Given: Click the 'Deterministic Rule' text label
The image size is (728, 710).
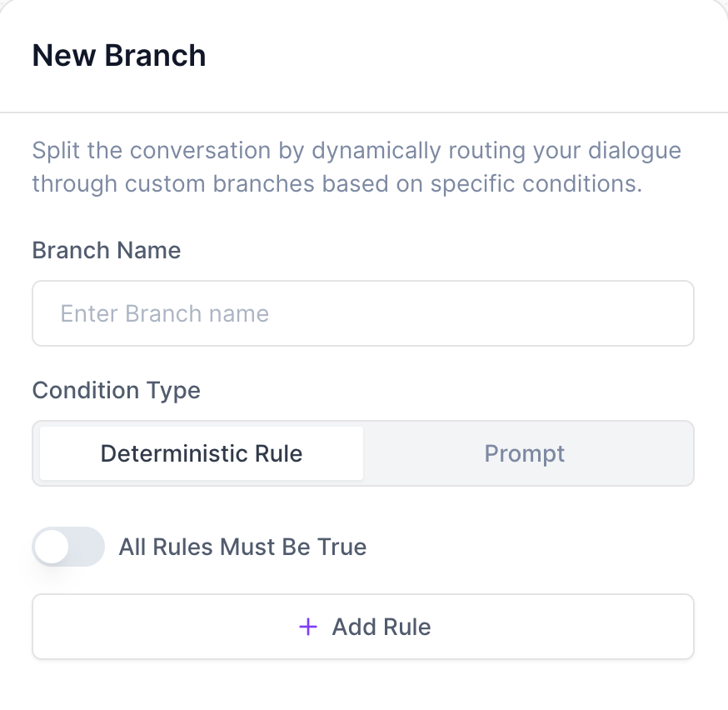Looking at the screenshot, I should 202,453.
